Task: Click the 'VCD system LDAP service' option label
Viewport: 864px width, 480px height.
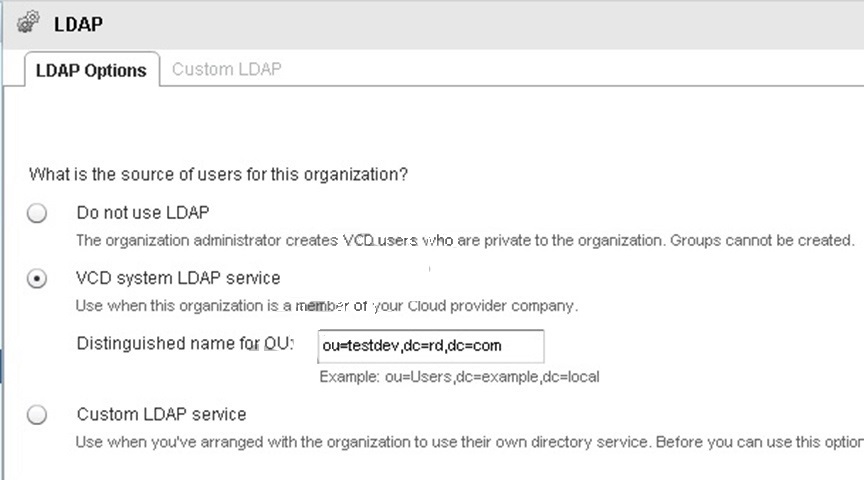Action: (178, 278)
